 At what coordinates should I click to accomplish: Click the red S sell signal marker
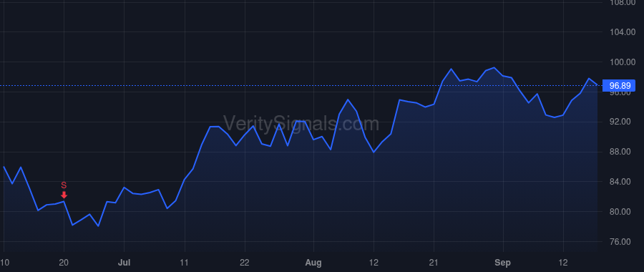tap(64, 190)
